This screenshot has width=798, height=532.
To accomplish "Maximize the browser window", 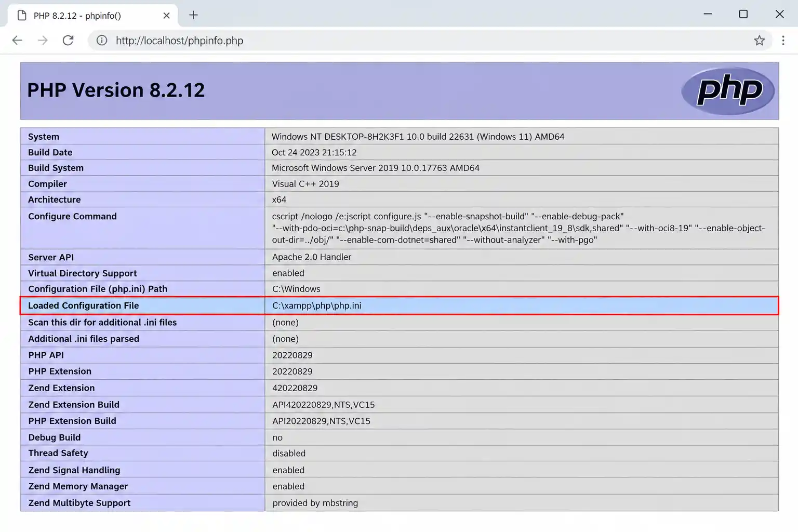I will [x=743, y=14].
